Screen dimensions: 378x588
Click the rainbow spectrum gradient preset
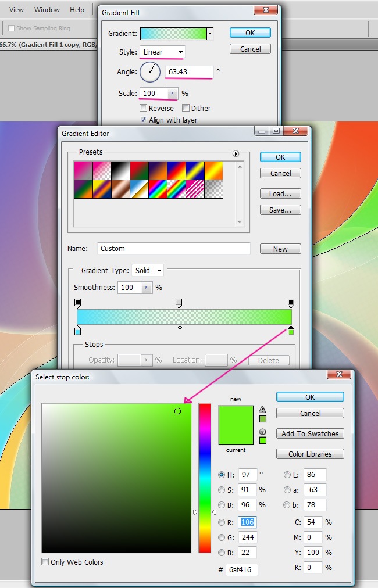click(158, 188)
